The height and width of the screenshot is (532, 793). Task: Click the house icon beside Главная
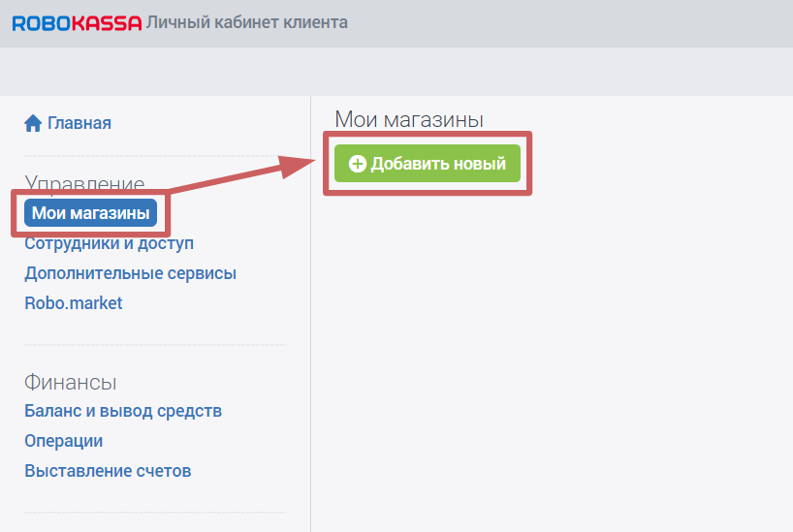(x=33, y=123)
